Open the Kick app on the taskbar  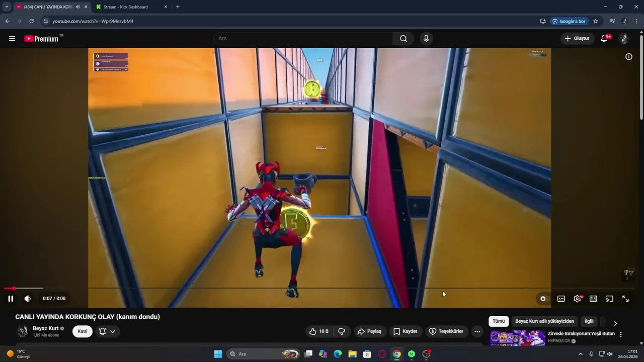click(x=412, y=354)
